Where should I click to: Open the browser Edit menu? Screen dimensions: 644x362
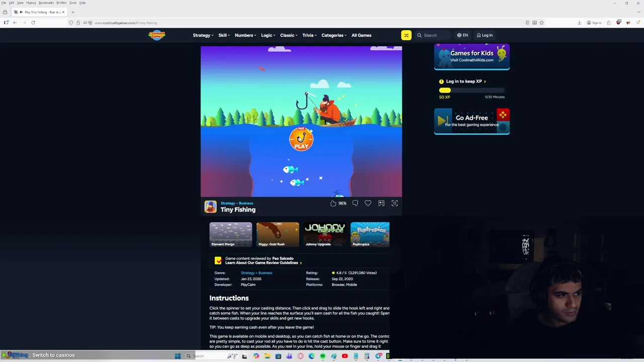pos(11,3)
